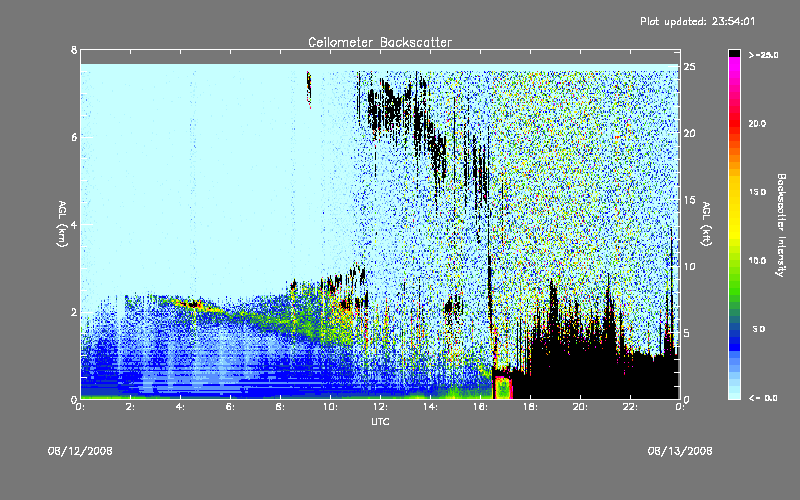Click the left 'AGL (km)' axis label
This screenshot has width=800, height=500.
pos(62,224)
